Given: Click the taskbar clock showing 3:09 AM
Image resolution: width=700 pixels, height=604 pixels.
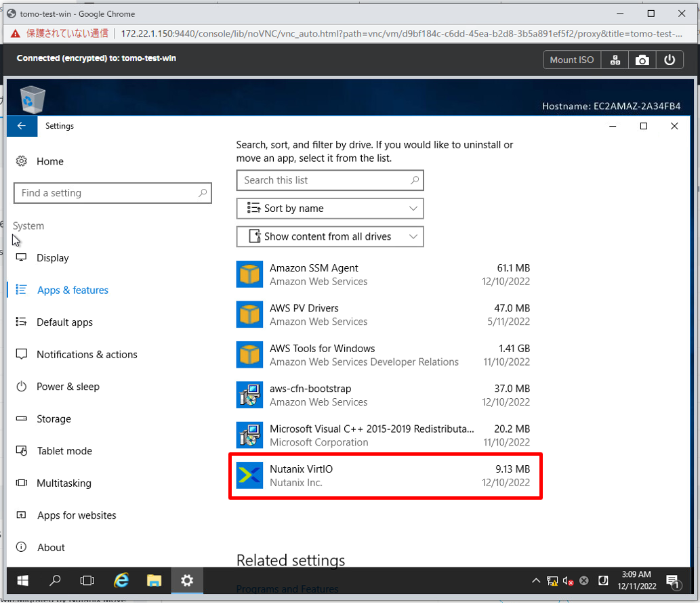Looking at the screenshot, I should (x=636, y=580).
